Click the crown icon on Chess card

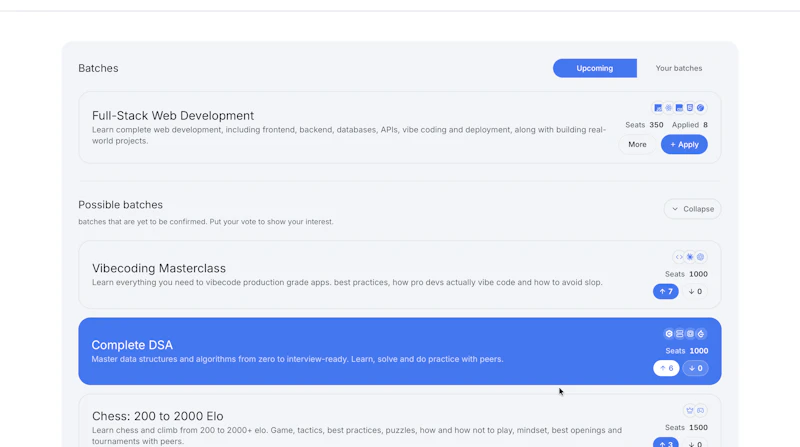(x=690, y=410)
